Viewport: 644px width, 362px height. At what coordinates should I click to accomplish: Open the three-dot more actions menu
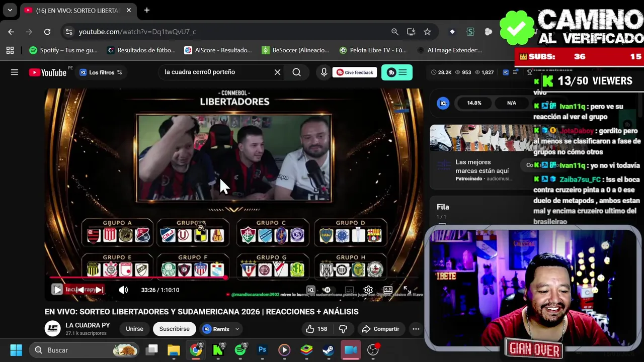click(x=416, y=329)
